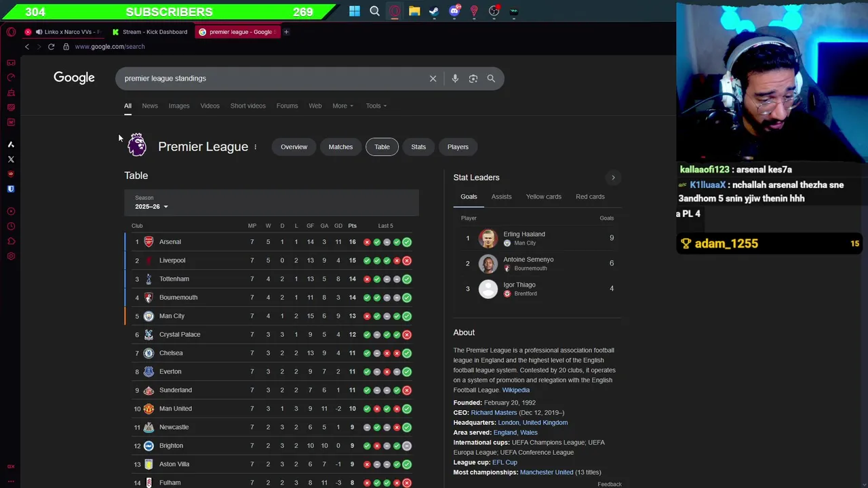Click the Premier League lion logo
This screenshot has width=868, height=488.
pos(137,144)
